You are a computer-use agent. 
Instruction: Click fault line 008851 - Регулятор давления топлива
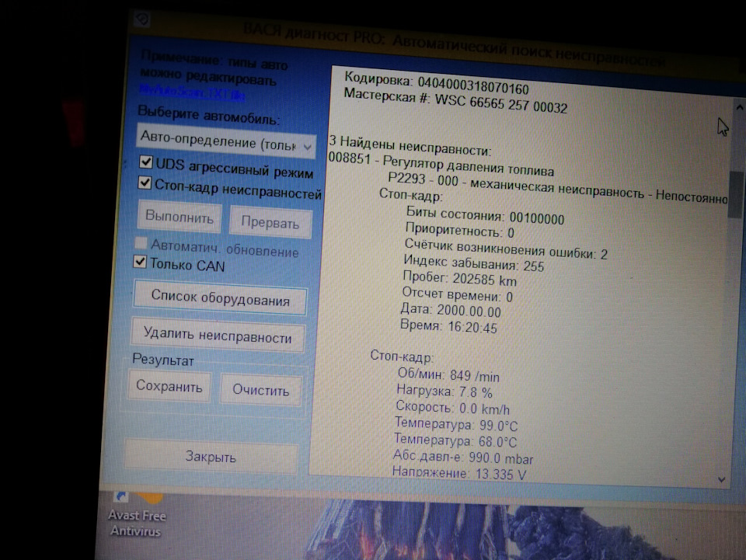(441, 165)
